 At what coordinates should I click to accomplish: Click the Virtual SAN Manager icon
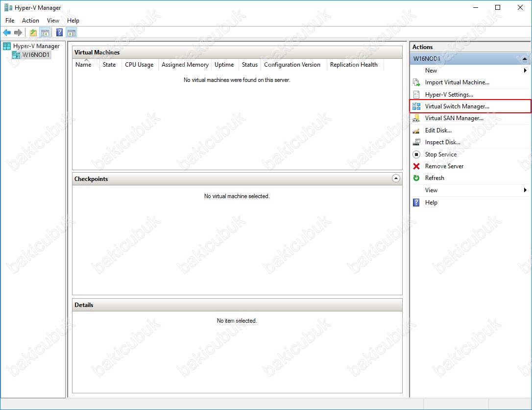click(416, 118)
